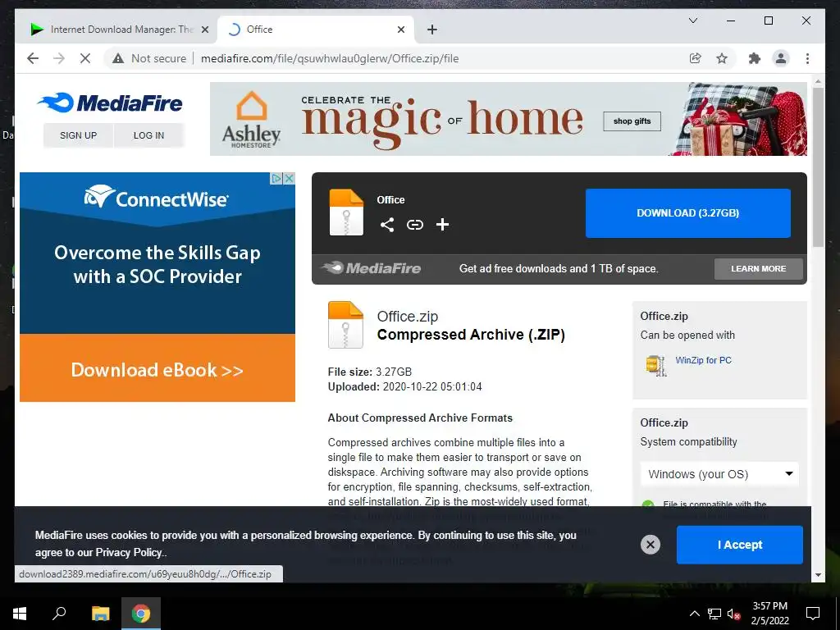840x630 pixels.
Task: Click the SIGN UP button
Action: pos(78,135)
